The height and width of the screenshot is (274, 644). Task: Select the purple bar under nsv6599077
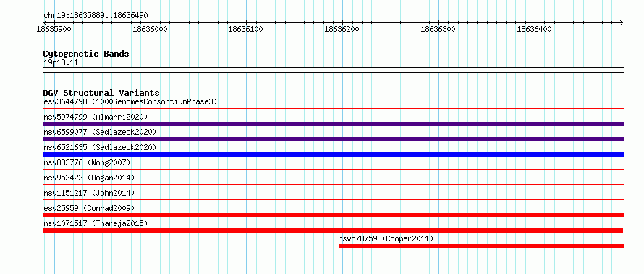click(x=333, y=139)
